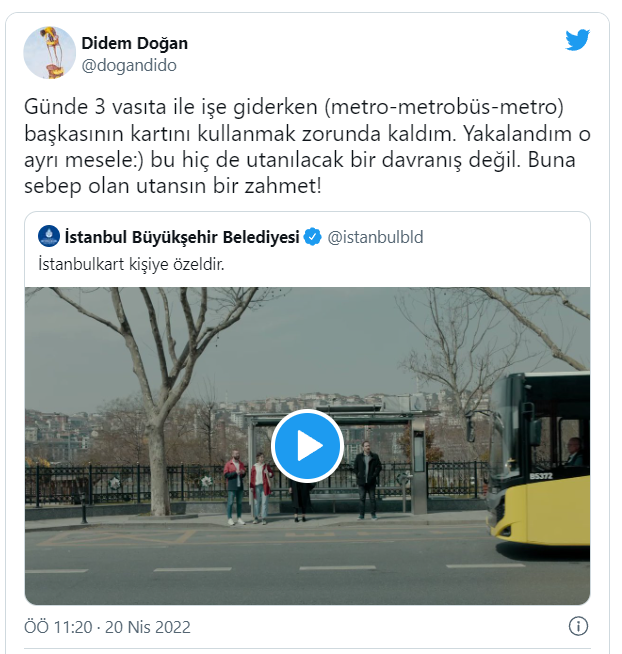Open the tweet info icon
Screen dimensions: 622x654
point(578,626)
